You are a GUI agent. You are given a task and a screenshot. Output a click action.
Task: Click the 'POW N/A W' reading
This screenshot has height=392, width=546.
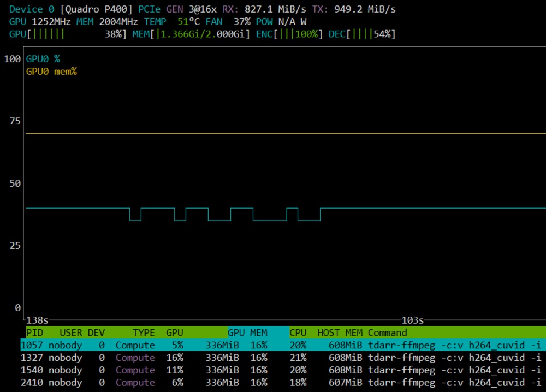(281, 22)
